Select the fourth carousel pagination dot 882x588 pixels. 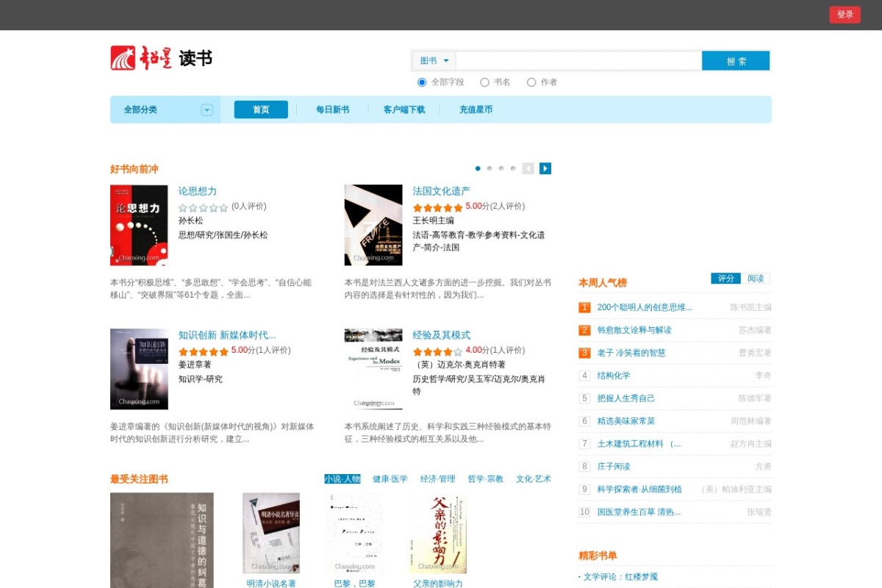pos(513,168)
